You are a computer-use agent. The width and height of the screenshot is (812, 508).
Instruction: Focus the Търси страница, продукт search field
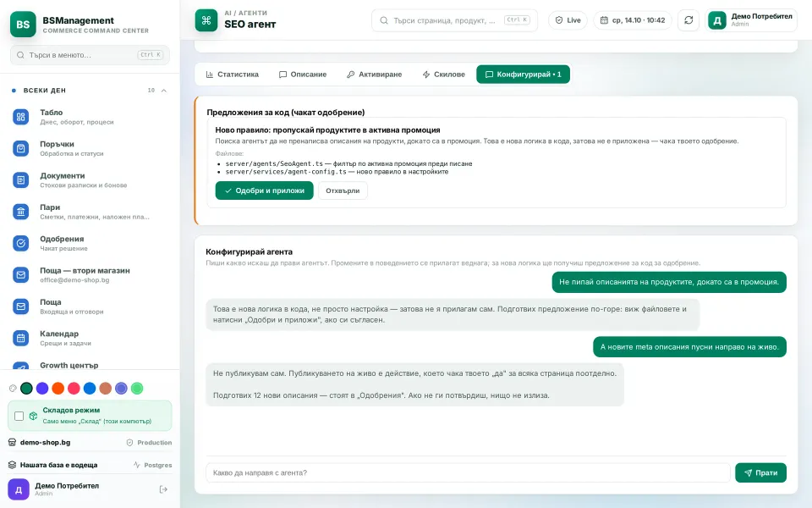tap(454, 20)
